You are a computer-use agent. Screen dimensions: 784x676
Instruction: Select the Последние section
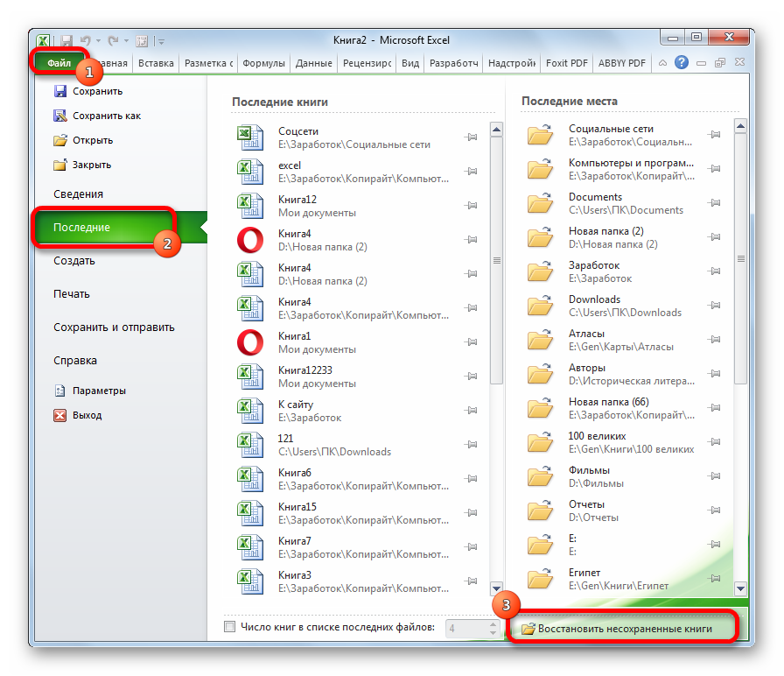(x=121, y=227)
